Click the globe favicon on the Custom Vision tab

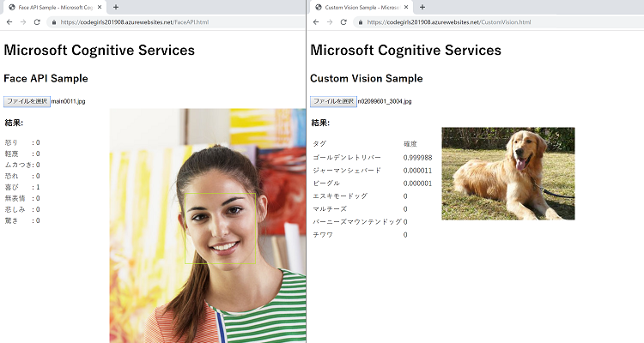point(319,7)
